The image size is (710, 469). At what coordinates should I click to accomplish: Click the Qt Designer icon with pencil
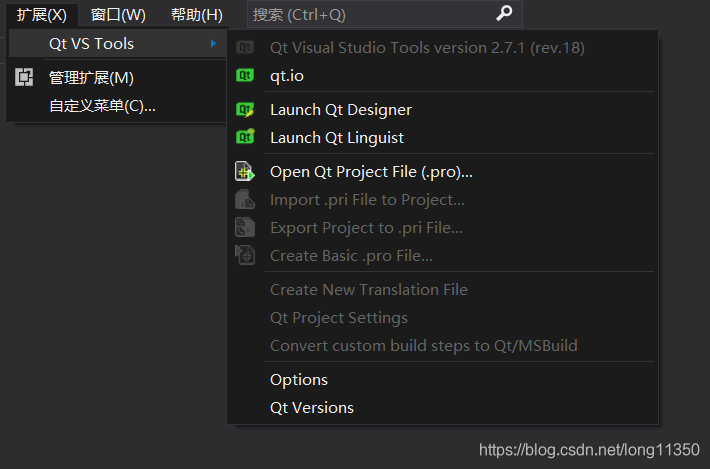[245, 110]
